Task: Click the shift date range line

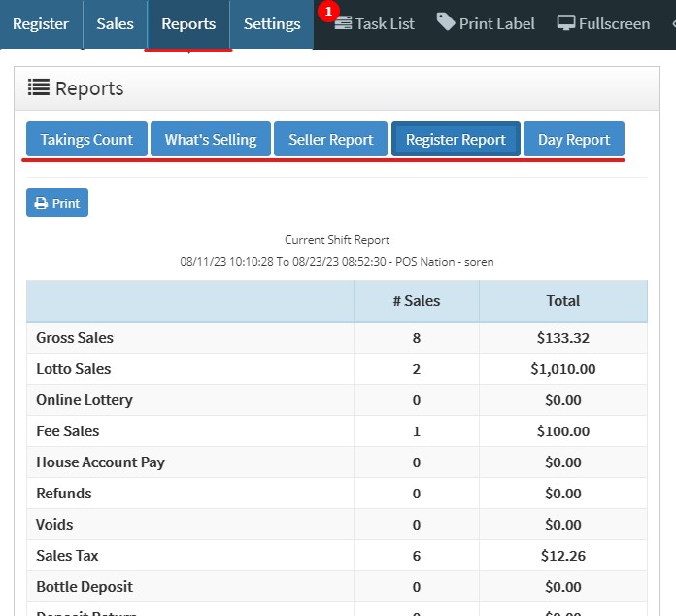Action: point(337,262)
